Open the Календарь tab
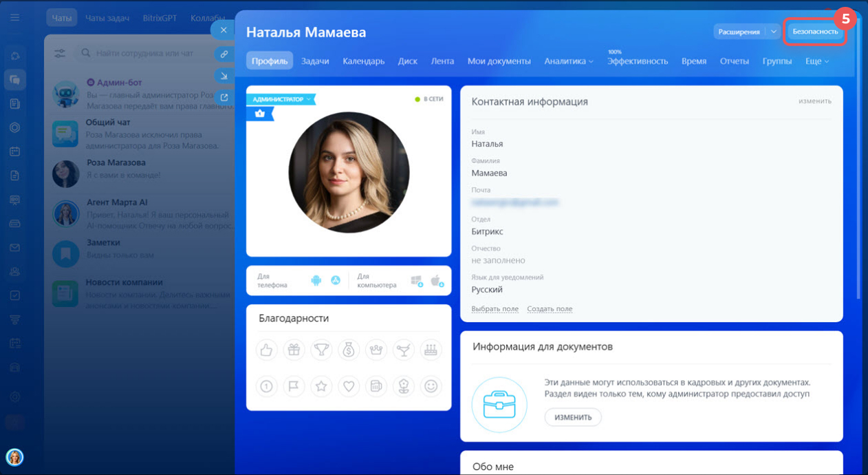Screen dimensions: 868x475 (x=363, y=61)
